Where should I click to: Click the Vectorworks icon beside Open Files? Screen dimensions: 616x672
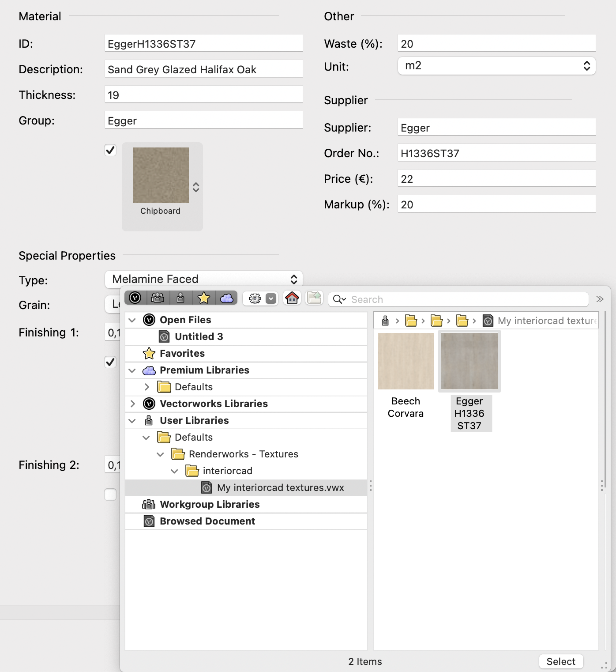[x=149, y=320]
